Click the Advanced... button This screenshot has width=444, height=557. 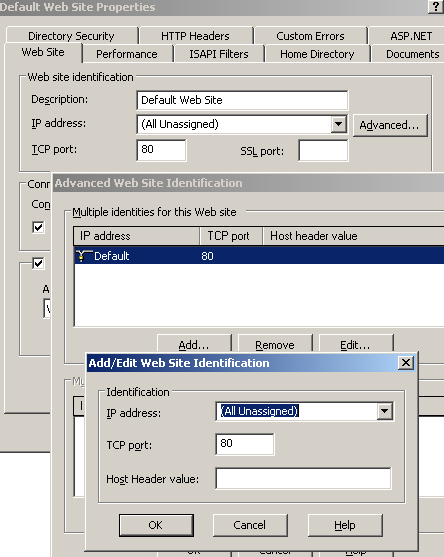pos(390,125)
